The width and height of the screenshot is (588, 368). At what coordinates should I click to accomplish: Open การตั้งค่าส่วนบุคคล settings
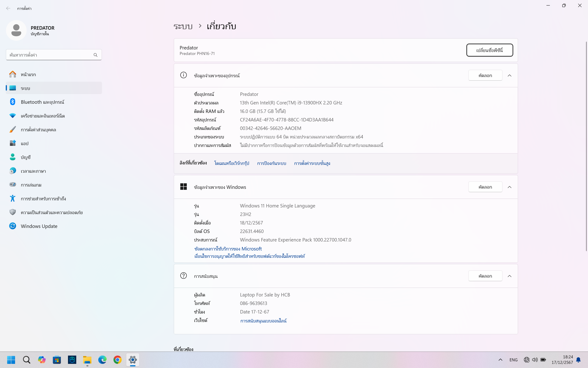point(54,129)
